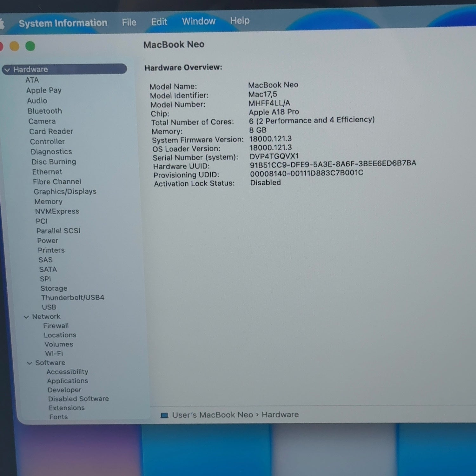Viewport: 476px width, 476px height.
Task: Collapse the Network section chevron
Action: click(x=26, y=317)
